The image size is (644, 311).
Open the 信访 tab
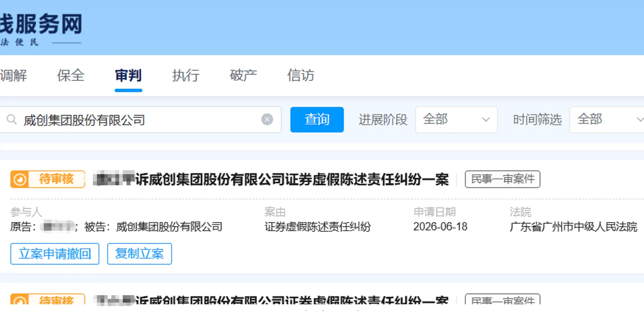point(300,75)
